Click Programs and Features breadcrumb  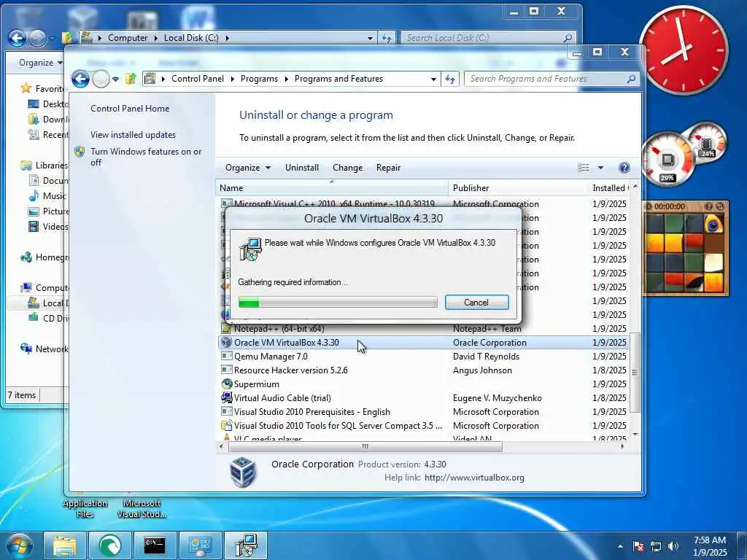[338, 79]
